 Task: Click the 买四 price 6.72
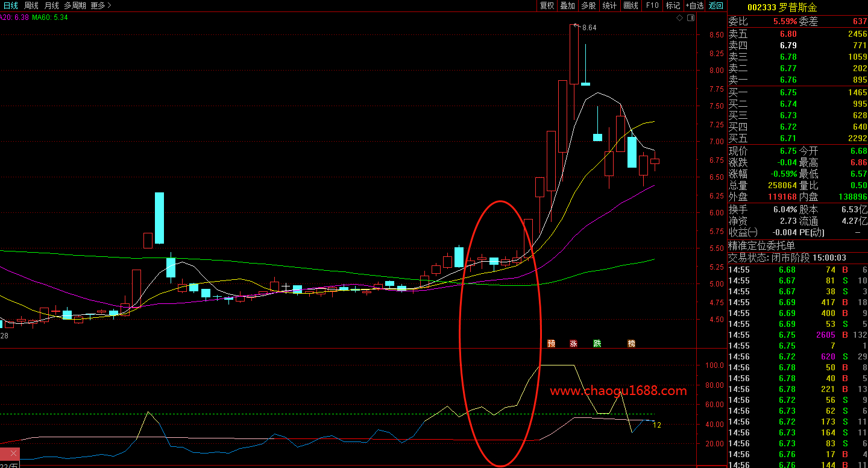(x=788, y=127)
